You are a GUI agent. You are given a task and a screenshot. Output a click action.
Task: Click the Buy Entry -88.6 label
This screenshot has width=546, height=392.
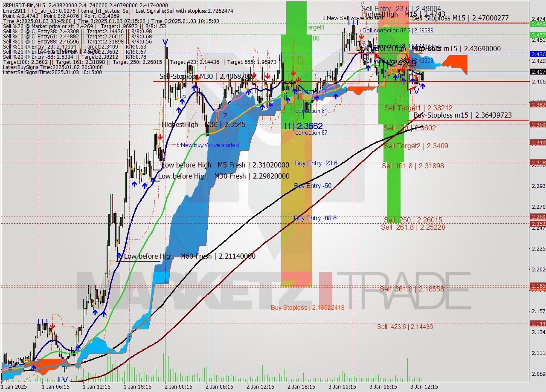tap(315, 218)
